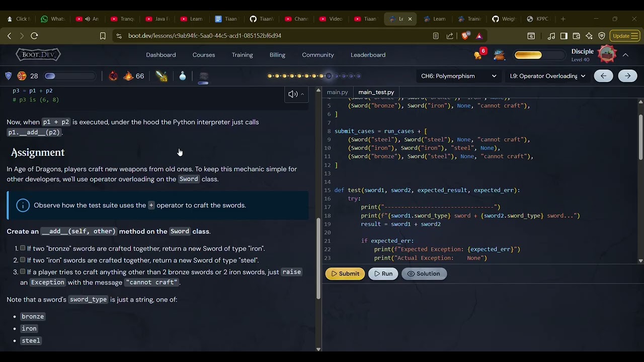The width and height of the screenshot is (644, 362).
Task: Open the Brave Rewards triangle icon
Action: coord(479,36)
